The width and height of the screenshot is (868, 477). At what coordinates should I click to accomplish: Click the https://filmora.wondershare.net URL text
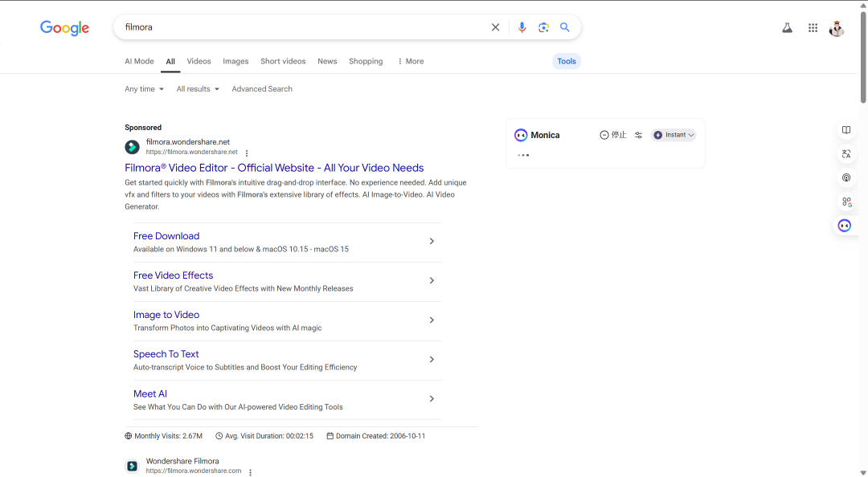pos(191,153)
